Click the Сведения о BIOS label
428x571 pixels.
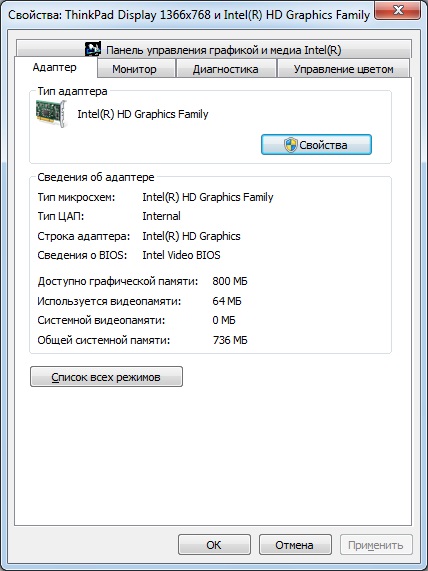coord(82,255)
